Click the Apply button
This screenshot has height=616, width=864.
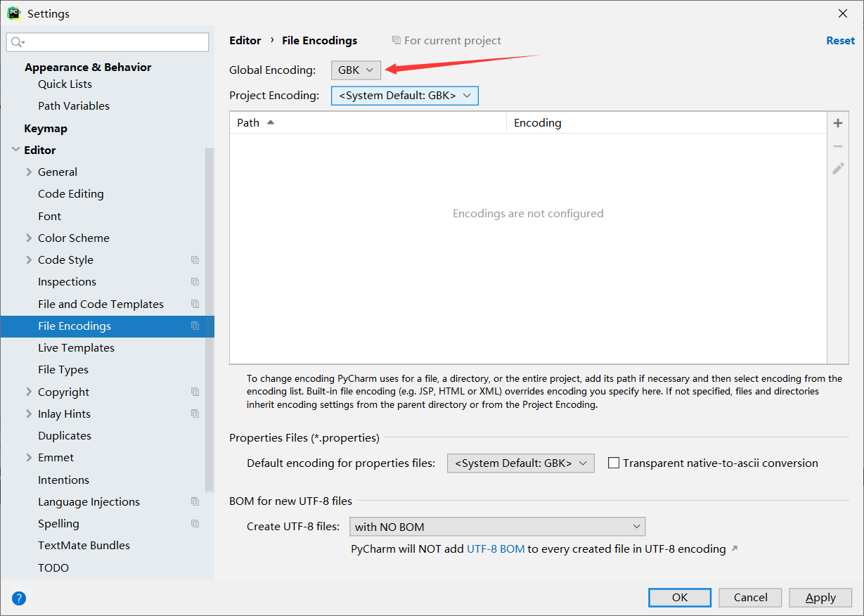pos(820,597)
